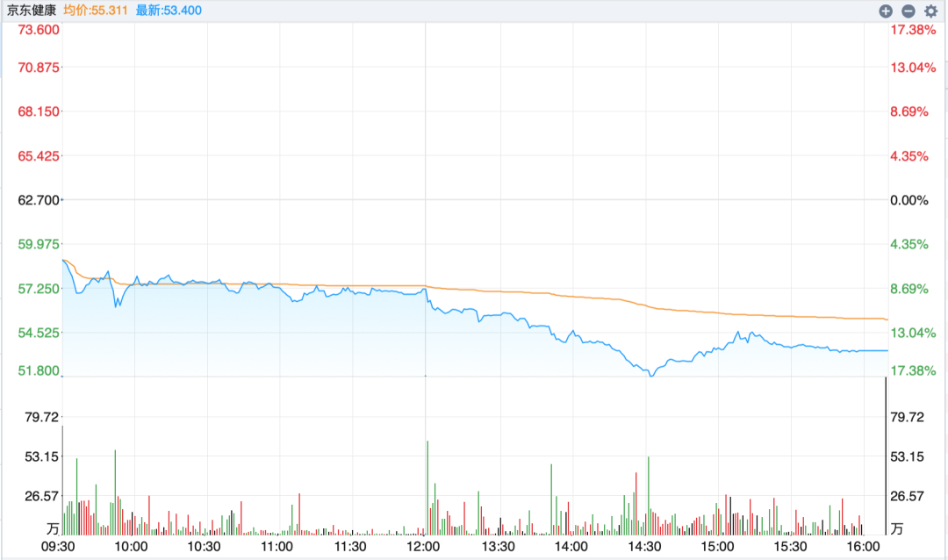Click the zoom in plus icon

click(886, 11)
